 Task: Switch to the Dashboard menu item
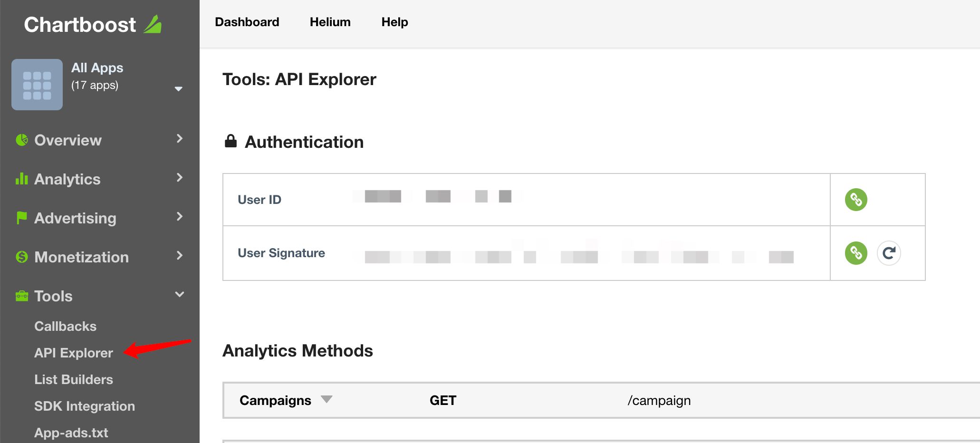click(247, 22)
